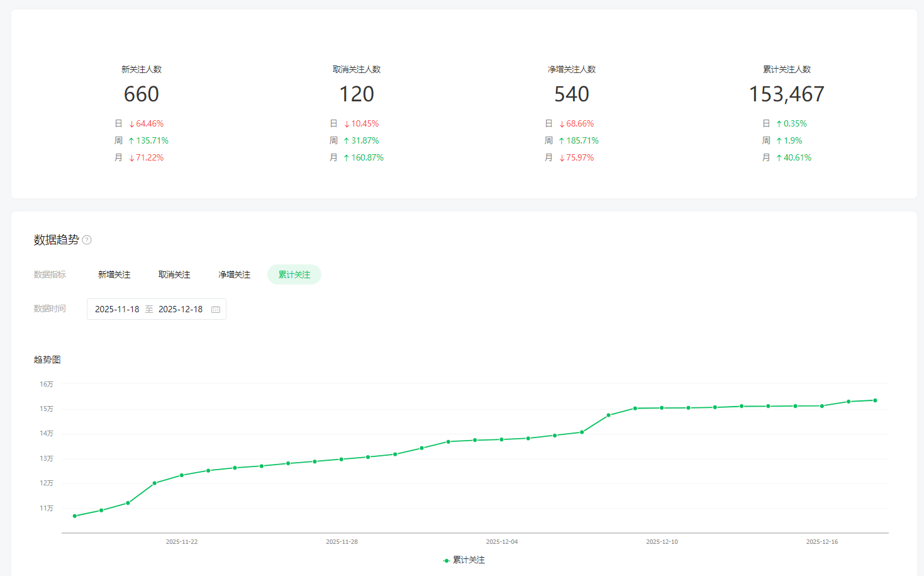Toggle the 累计关注 legend marker
The image size is (924, 576).
pos(446,560)
